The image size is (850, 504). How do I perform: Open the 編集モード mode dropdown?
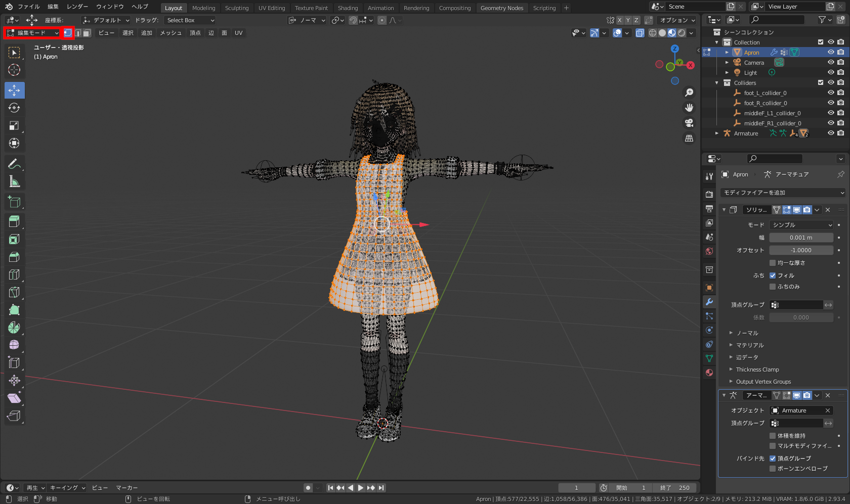33,33
